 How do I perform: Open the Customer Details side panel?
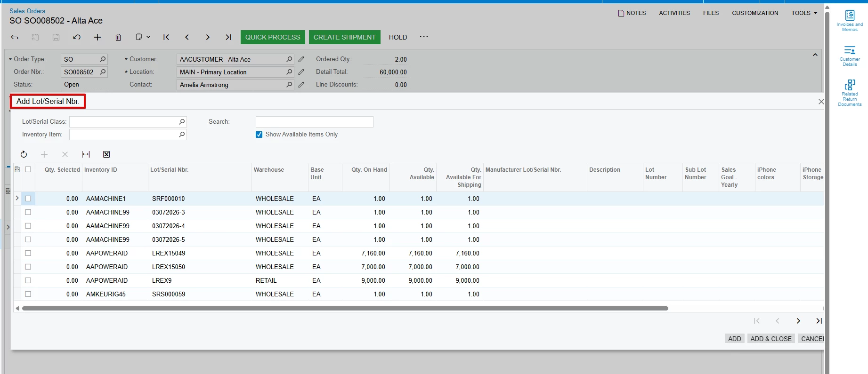tap(850, 56)
